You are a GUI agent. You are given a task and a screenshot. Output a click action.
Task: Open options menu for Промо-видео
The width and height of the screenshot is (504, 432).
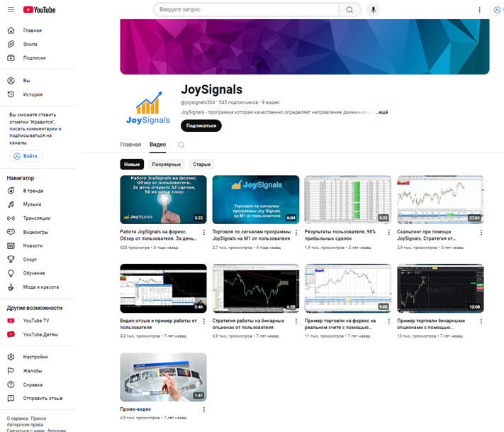(x=203, y=409)
